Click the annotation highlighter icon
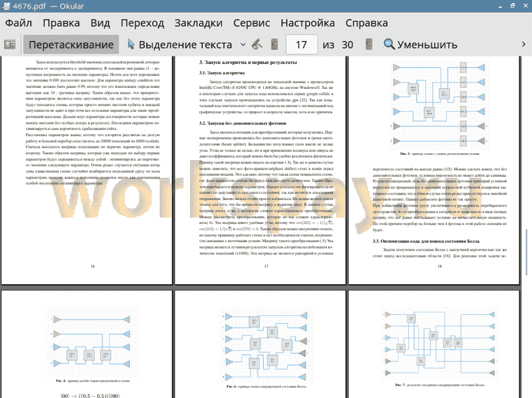Image resolution: width=532 pixels, height=398 pixels. (x=257, y=45)
